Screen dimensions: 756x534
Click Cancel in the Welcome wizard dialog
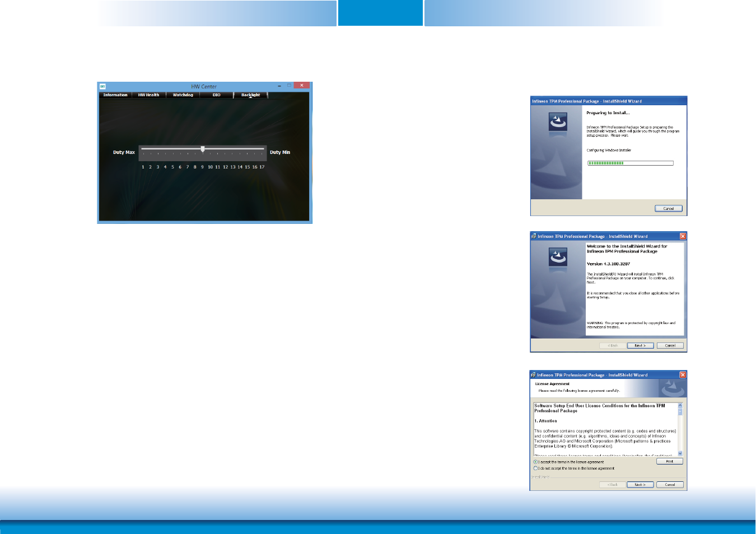pos(670,345)
